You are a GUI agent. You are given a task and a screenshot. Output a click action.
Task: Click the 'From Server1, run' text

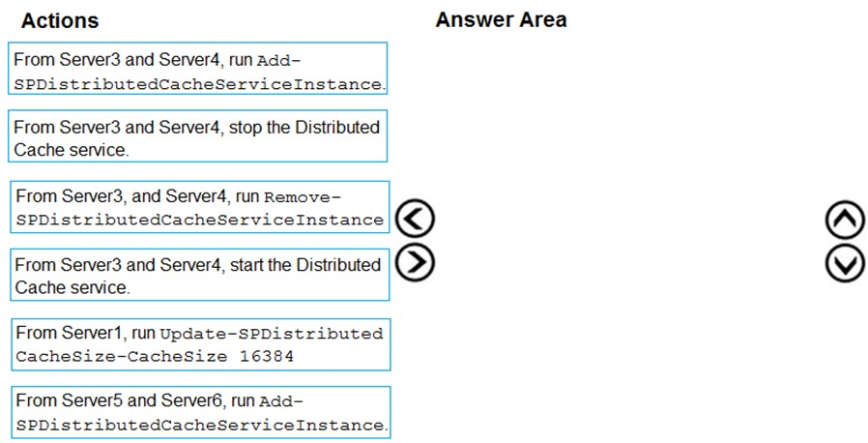86,333
